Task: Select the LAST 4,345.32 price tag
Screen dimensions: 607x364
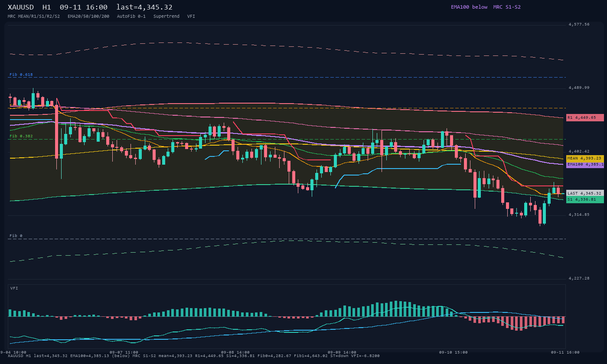Action: 585,193
